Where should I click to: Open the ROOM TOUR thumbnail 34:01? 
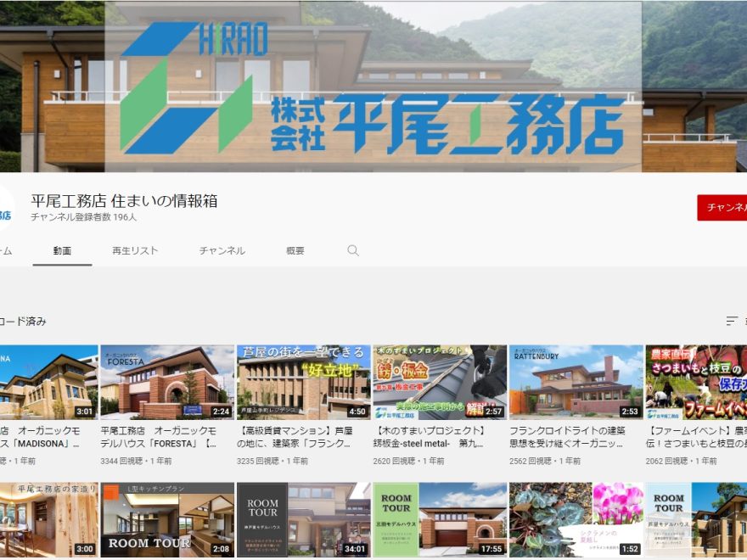point(304,519)
